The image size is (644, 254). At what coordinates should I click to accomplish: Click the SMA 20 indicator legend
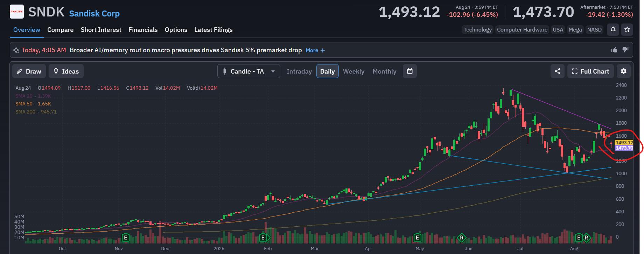click(33, 96)
